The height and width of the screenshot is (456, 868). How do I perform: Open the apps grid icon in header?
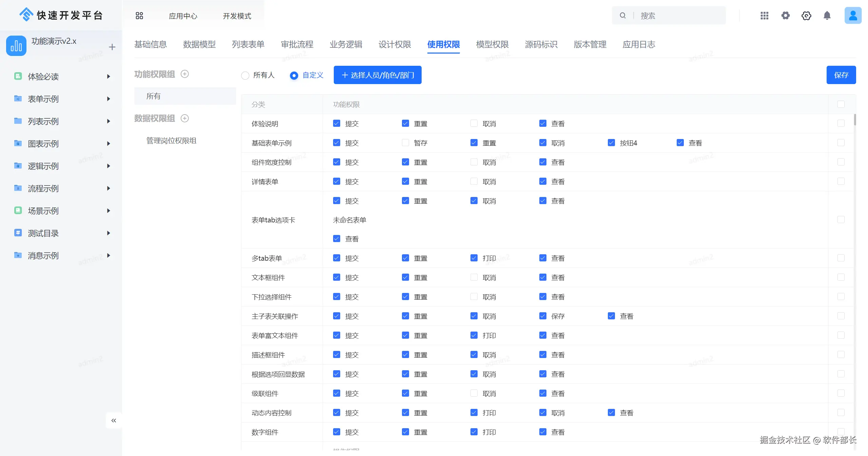pyautogui.click(x=765, y=16)
